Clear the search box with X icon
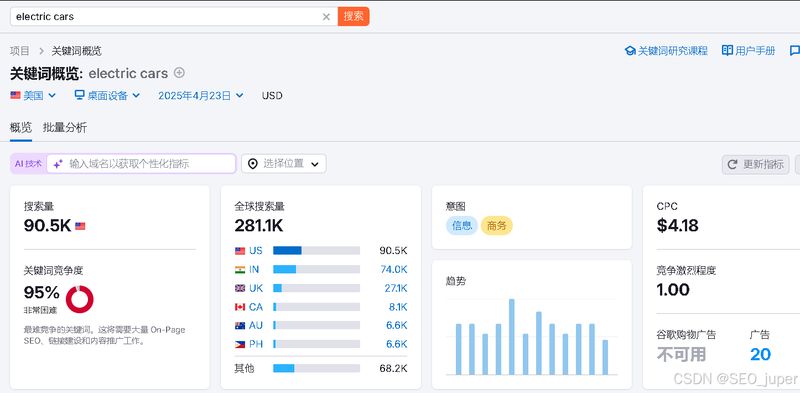This screenshot has width=800, height=393. (x=327, y=17)
